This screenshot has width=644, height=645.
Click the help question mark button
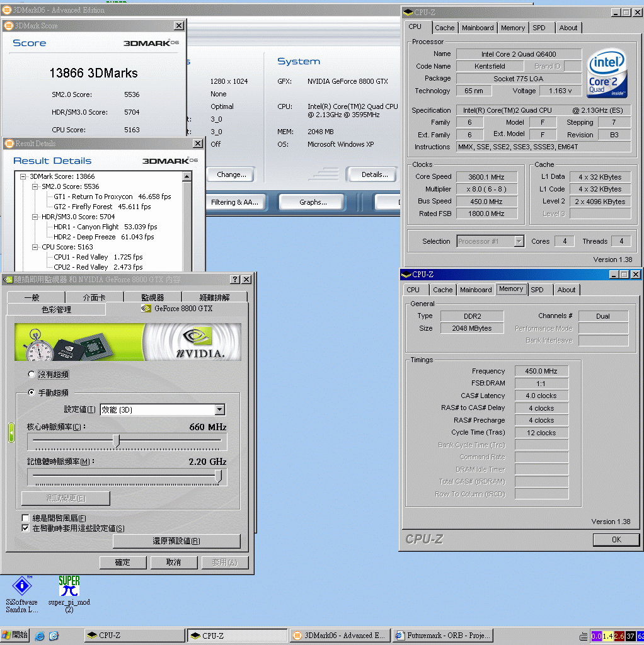point(234,279)
